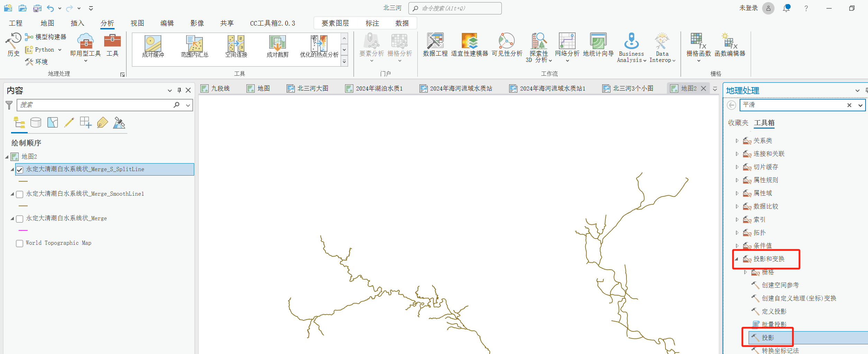
Task: Expand the 拓扑 toolset
Action: coord(737,233)
